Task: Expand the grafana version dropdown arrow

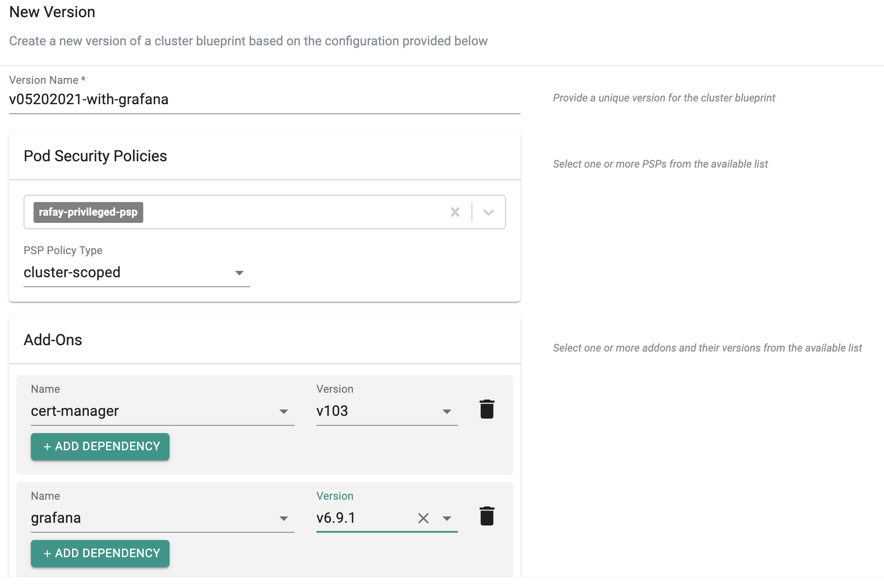Action: click(x=447, y=518)
